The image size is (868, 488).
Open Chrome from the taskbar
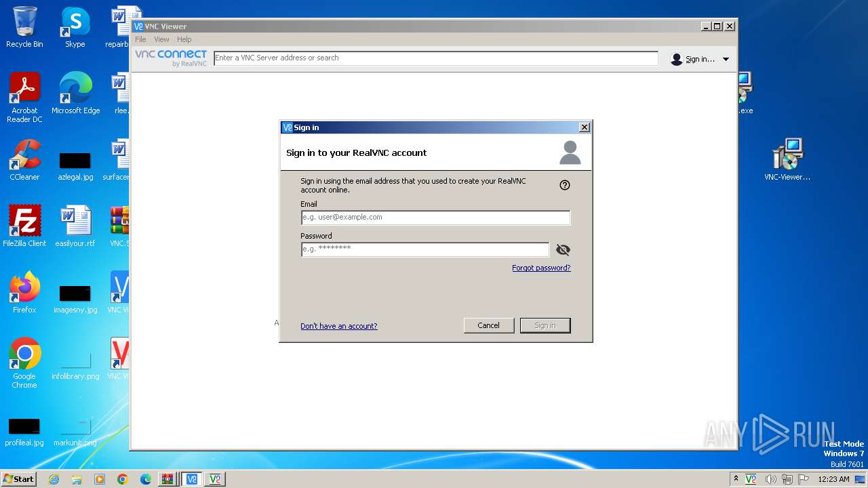pyautogui.click(x=123, y=479)
